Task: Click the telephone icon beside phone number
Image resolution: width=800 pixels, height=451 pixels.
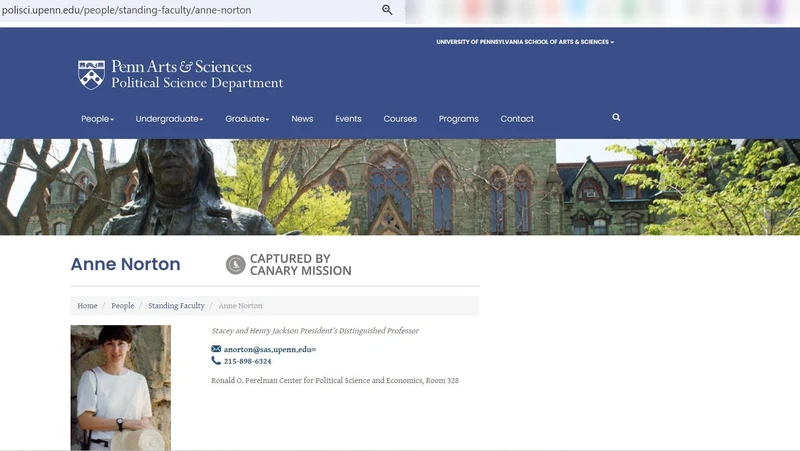Action: [216, 361]
